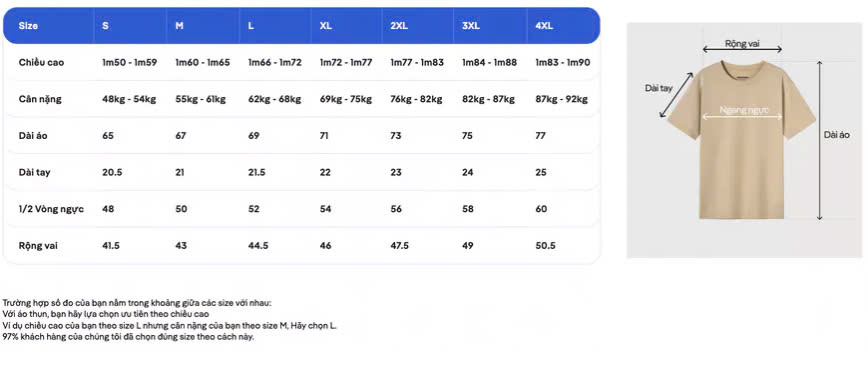
Task: Click the Dài áo row label
Action: pyautogui.click(x=33, y=136)
